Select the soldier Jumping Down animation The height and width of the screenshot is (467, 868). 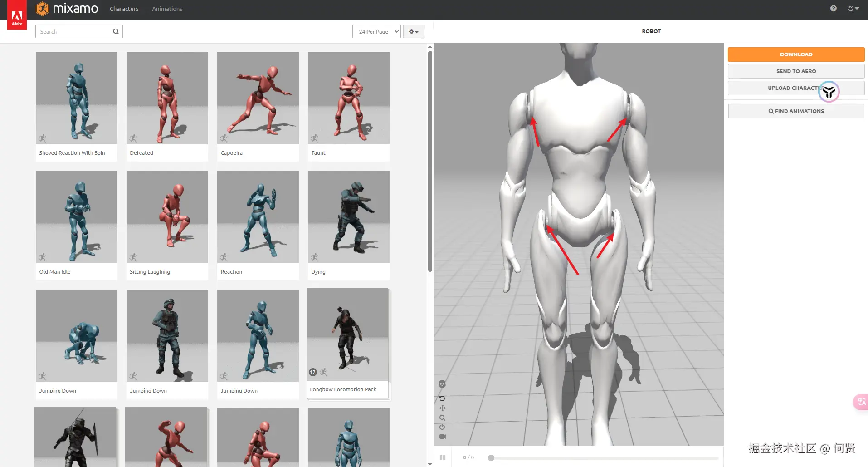(x=167, y=336)
